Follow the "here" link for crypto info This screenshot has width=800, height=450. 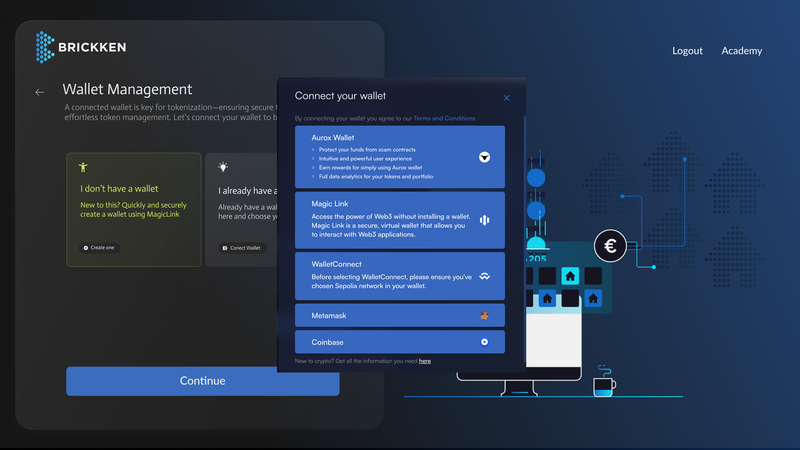coord(425,361)
